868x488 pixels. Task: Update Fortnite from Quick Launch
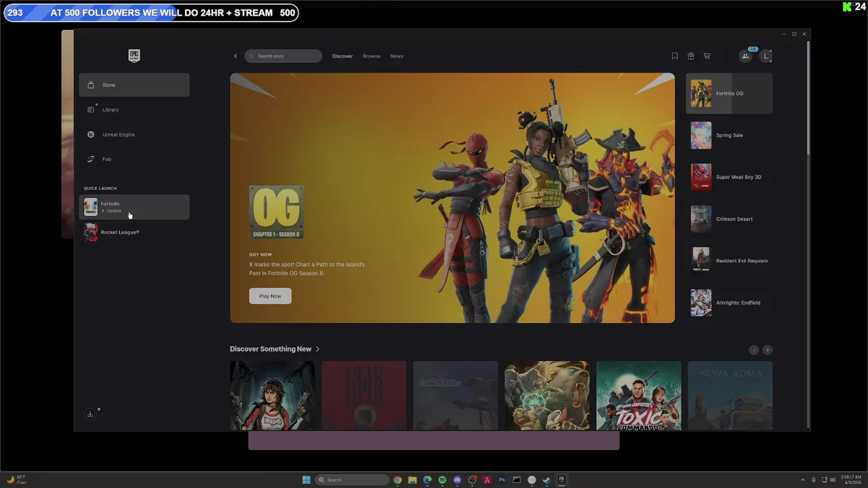click(134, 207)
